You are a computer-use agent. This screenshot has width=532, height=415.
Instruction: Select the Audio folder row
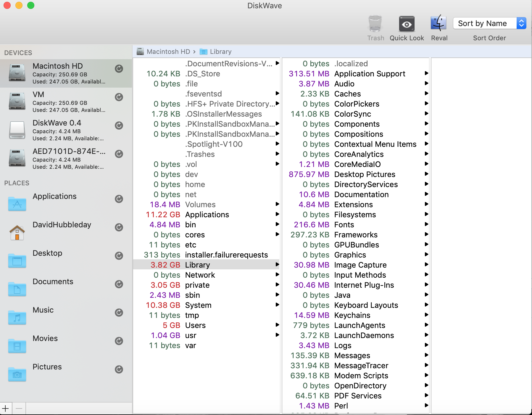(x=356, y=83)
